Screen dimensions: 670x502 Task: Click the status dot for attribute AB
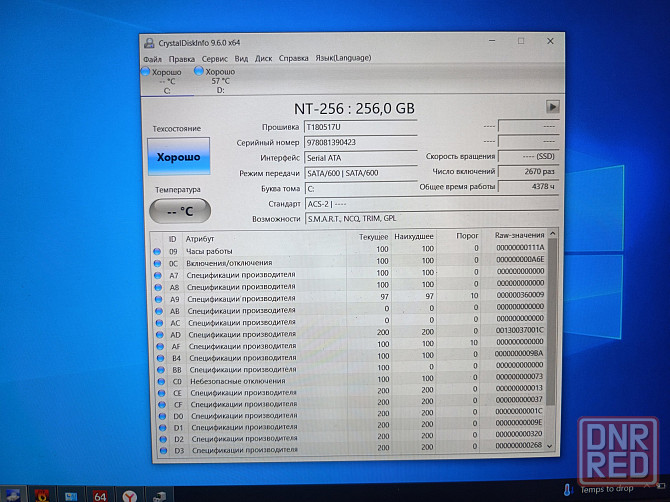pyautogui.click(x=159, y=311)
